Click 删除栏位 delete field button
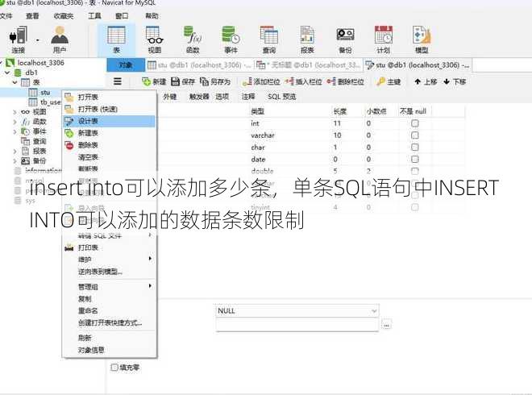This screenshot has height=395, width=532. point(345,81)
